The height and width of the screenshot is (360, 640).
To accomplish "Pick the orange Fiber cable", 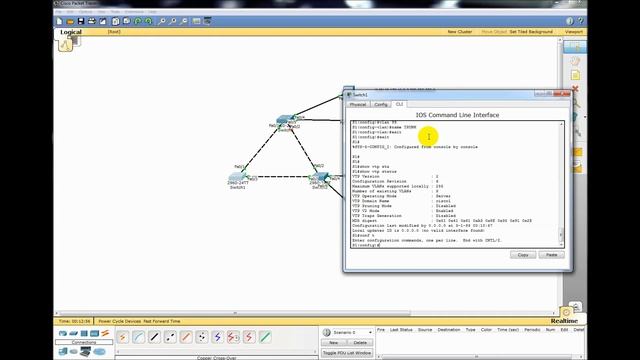I will coord(186,337).
